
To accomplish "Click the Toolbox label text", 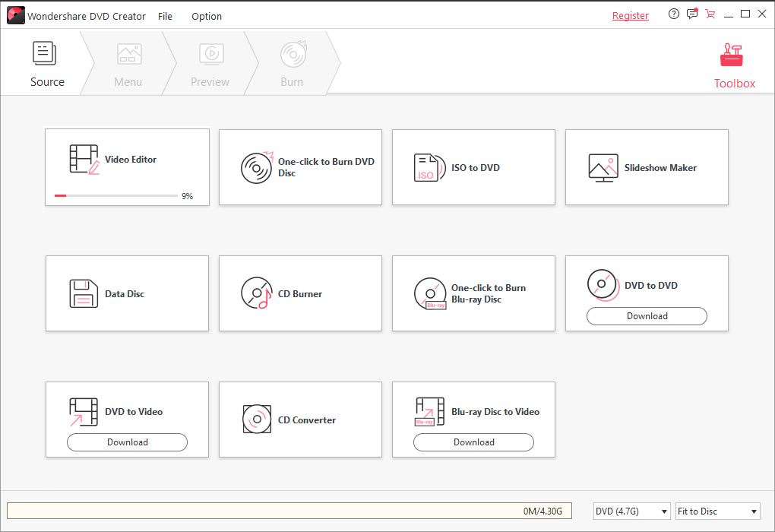I will pos(735,84).
